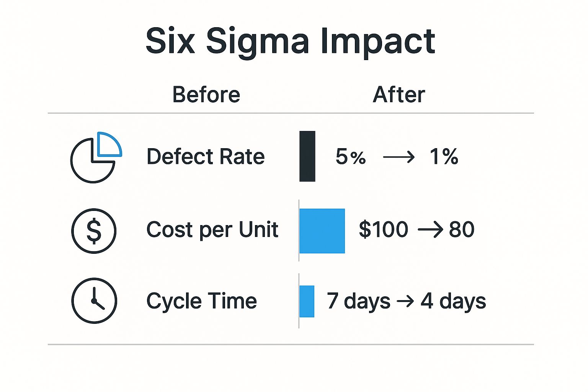Click the blue slice of the pie icon
This screenshot has height=392, width=588.
click(108, 145)
